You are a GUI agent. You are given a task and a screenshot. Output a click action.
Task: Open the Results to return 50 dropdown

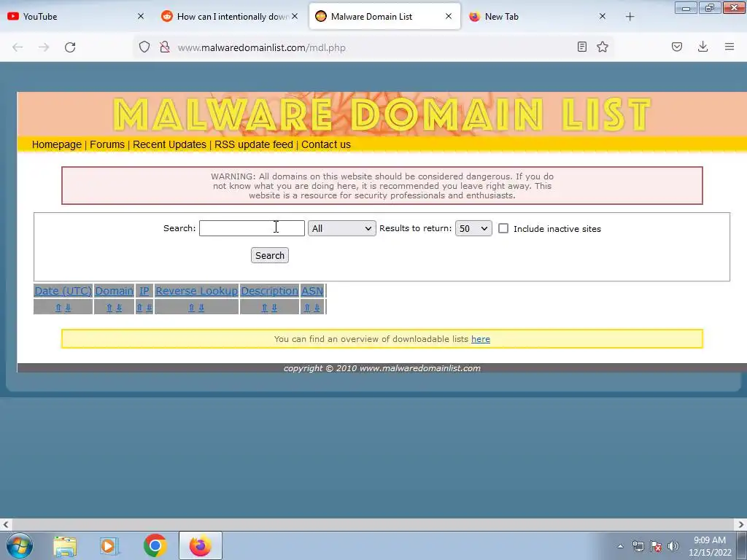473,228
